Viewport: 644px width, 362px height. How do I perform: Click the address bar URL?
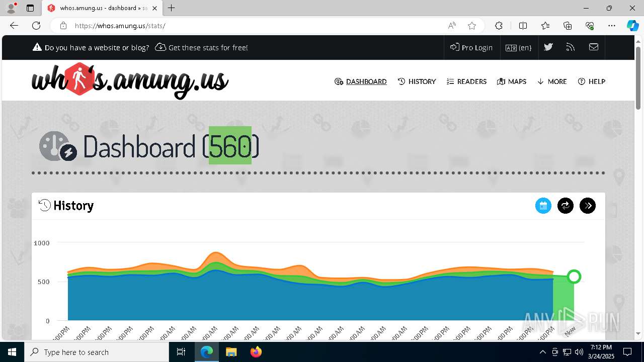point(120,26)
